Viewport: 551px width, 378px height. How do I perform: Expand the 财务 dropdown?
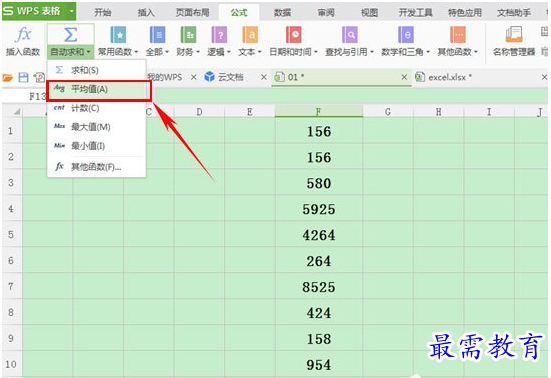198,52
